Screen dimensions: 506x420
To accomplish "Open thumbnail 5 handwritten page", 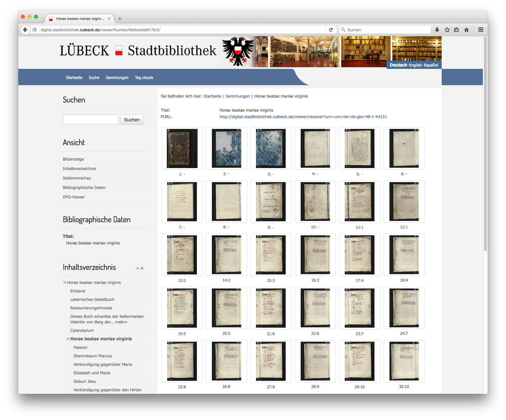I will click(360, 148).
